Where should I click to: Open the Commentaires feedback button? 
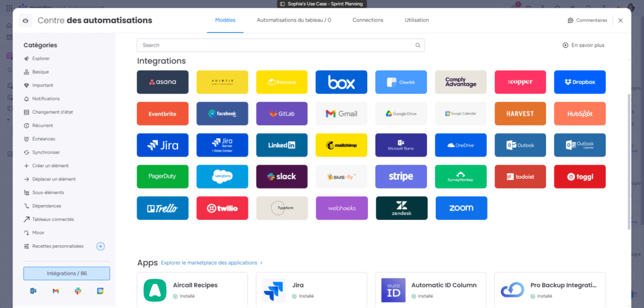point(587,21)
